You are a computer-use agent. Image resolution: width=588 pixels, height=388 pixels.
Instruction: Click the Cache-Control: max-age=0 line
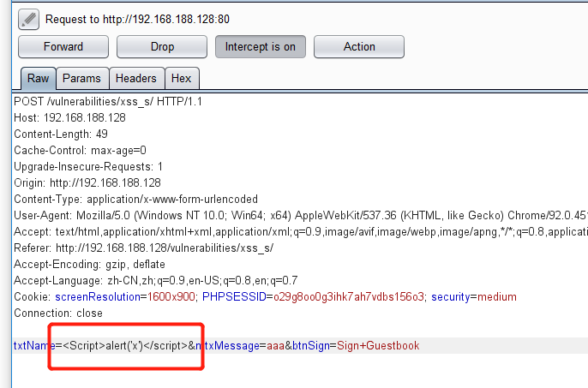80,151
